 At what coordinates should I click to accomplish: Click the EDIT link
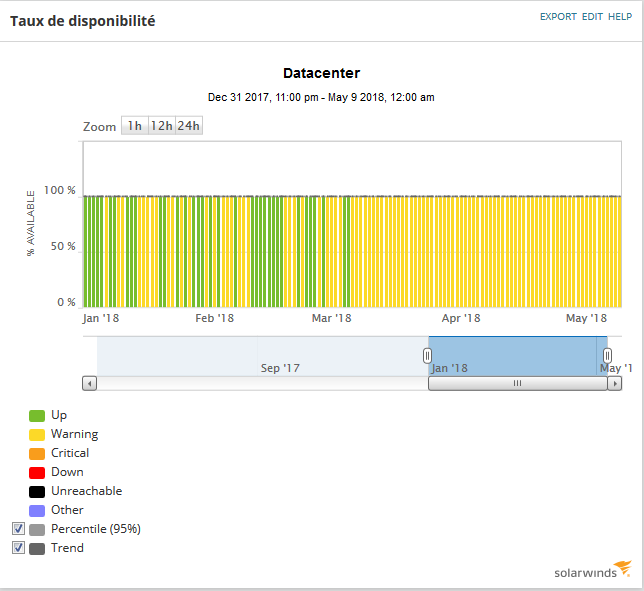click(592, 17)
